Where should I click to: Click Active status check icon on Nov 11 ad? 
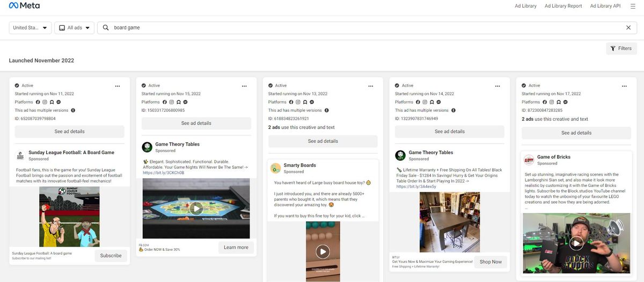click(x=17, y=85)
